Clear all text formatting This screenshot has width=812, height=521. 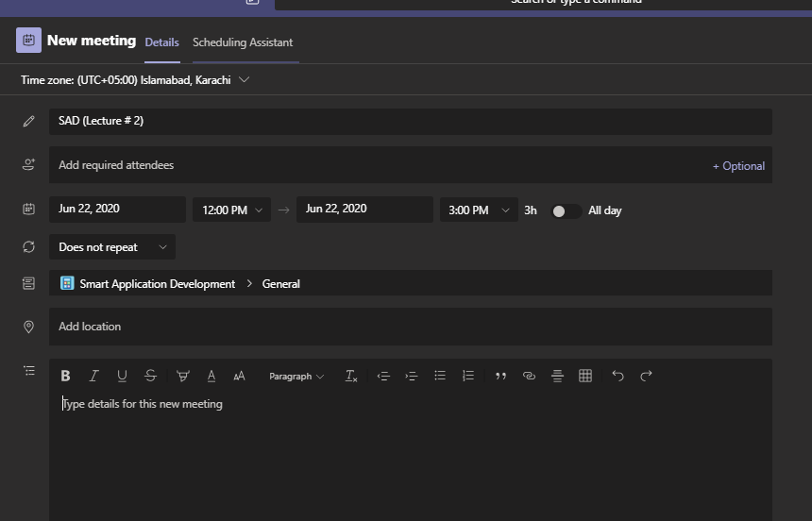coord(351,376)
